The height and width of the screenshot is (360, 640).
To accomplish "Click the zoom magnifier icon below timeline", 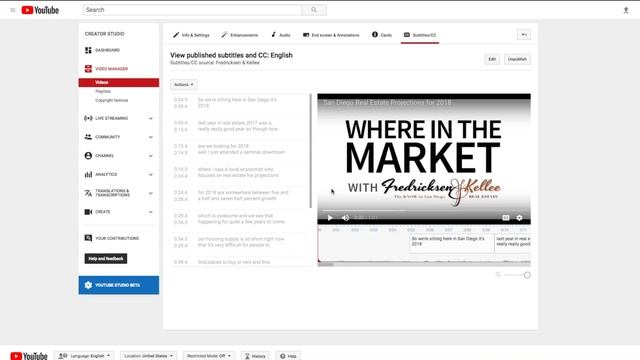I will tap(498, 275).
